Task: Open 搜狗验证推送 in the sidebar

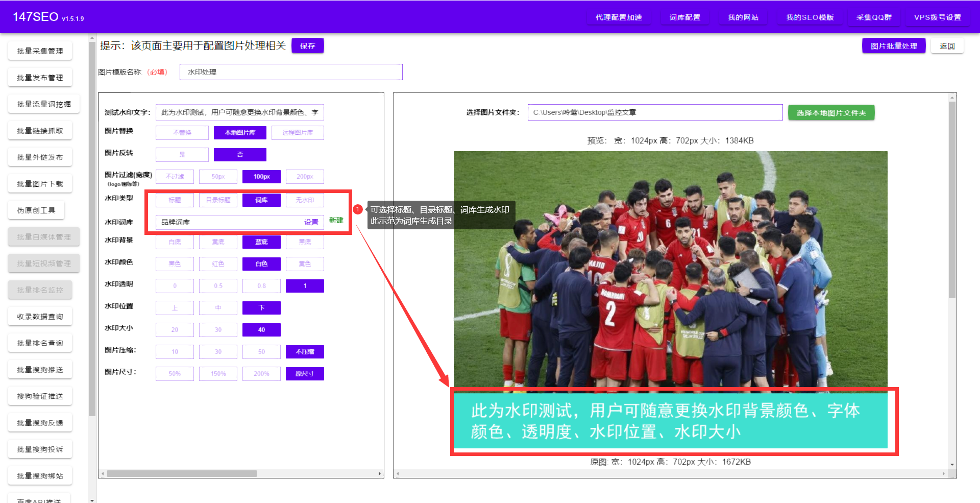Action: 40,396
